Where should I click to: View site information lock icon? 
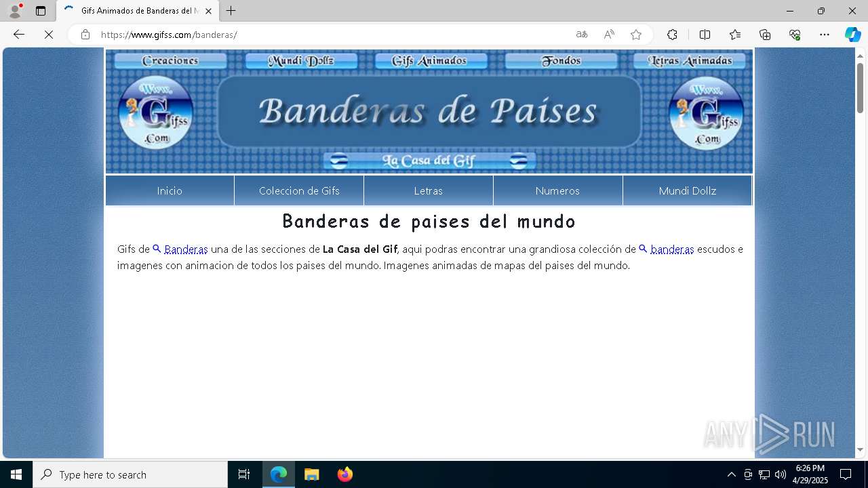point(85,35)
